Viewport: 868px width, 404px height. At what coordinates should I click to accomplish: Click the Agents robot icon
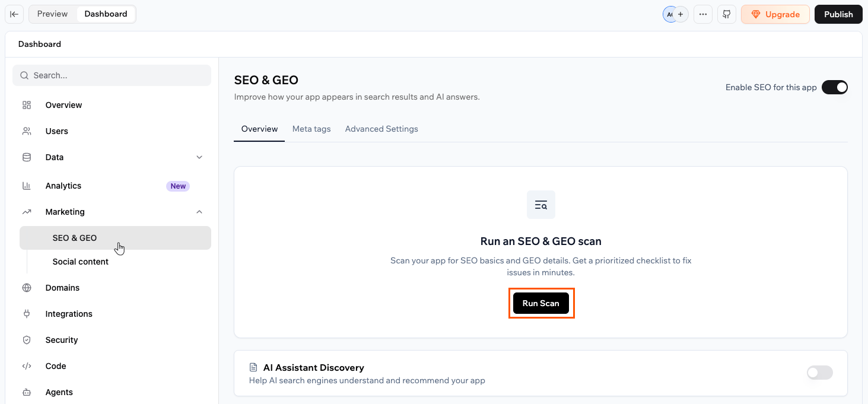[27, 392]
